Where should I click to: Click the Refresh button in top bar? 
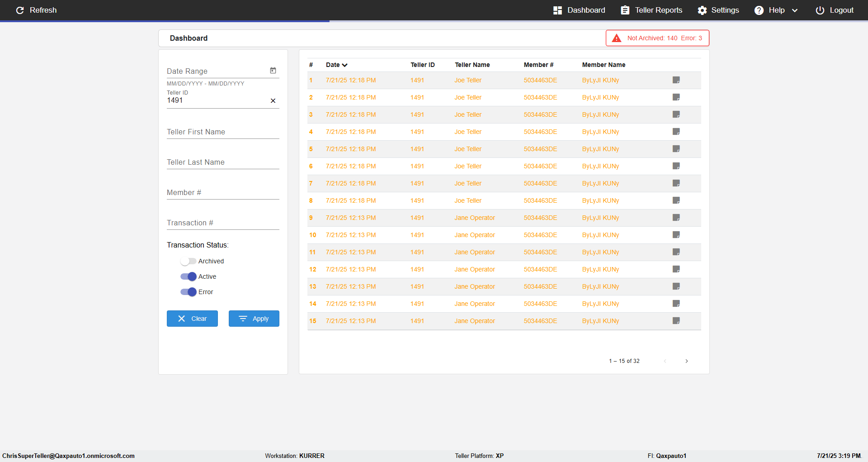36,10
